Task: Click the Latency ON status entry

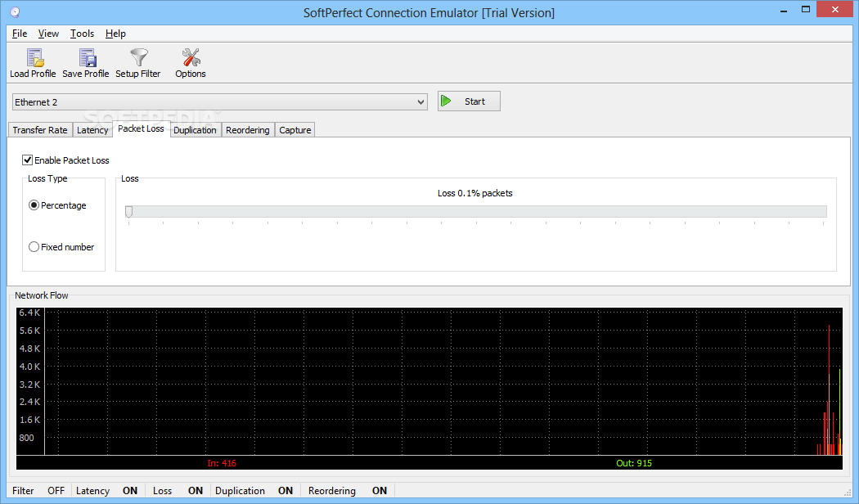Action: [x=107, y=490]
